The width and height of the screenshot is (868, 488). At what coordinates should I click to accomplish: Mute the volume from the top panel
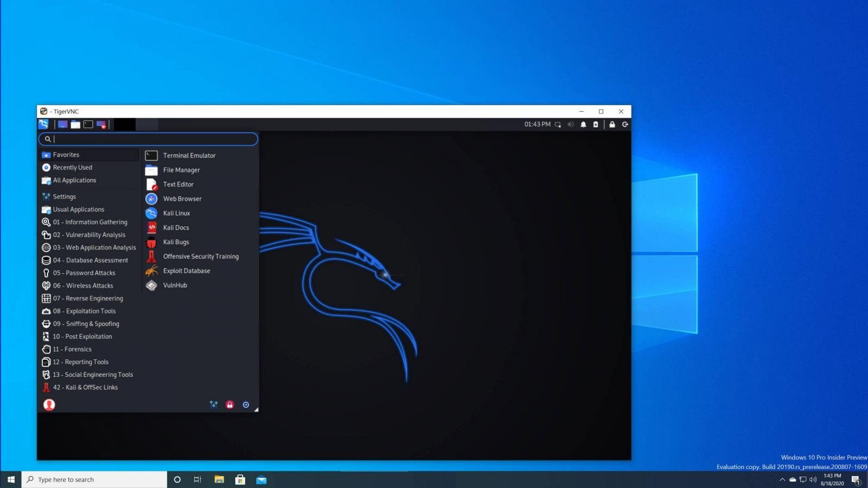click(x=570, y=124)
